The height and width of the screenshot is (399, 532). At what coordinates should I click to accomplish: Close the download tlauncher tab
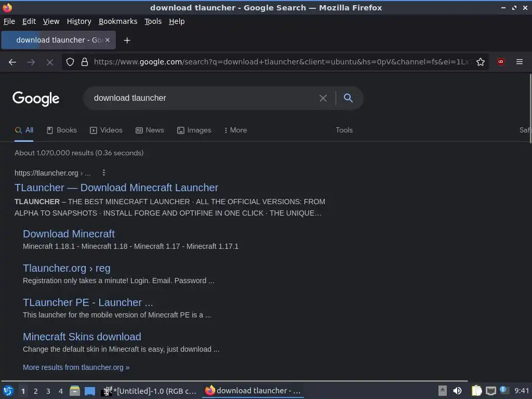108,40
